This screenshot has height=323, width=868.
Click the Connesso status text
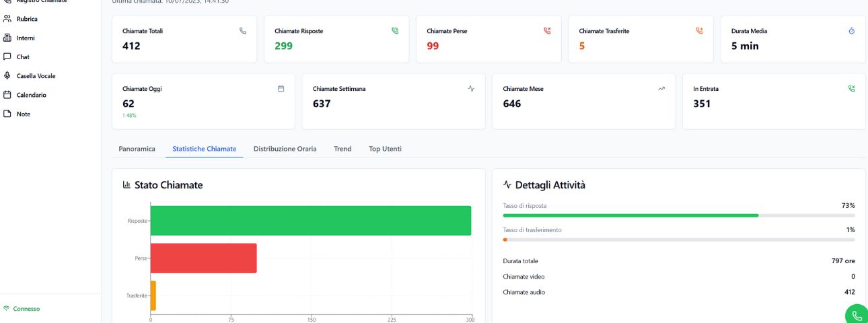tap(26, 309)
